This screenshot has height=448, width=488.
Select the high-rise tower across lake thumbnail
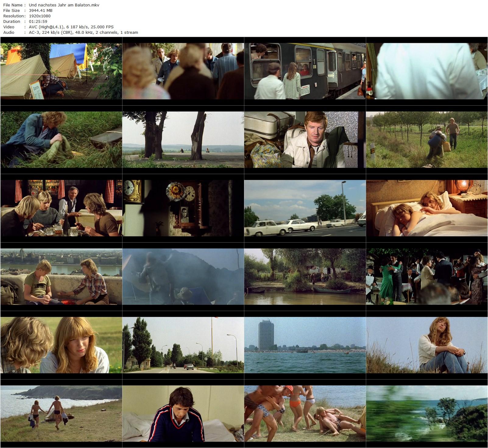click(305, 345)
